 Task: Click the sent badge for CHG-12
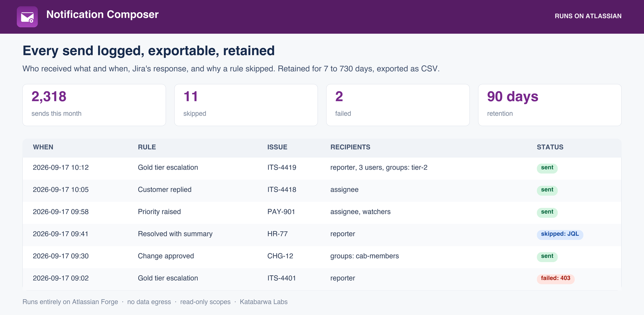pos(547,257)
